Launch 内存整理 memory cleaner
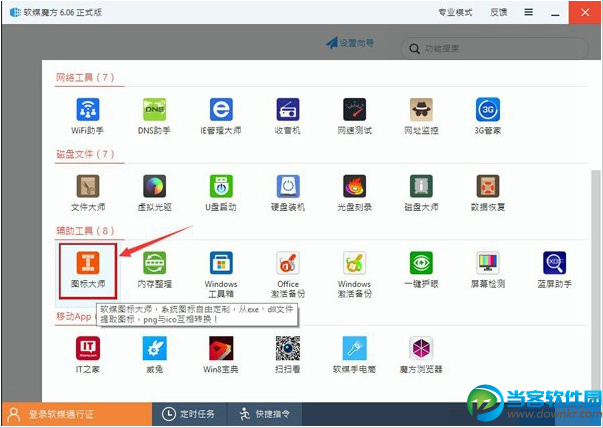Screen dimensions: 603x428 154,270
